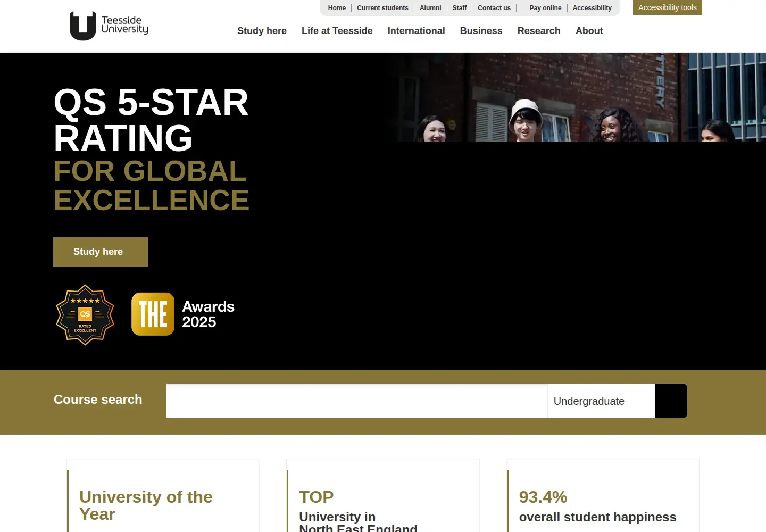Click the Course search label

point(98,400)
